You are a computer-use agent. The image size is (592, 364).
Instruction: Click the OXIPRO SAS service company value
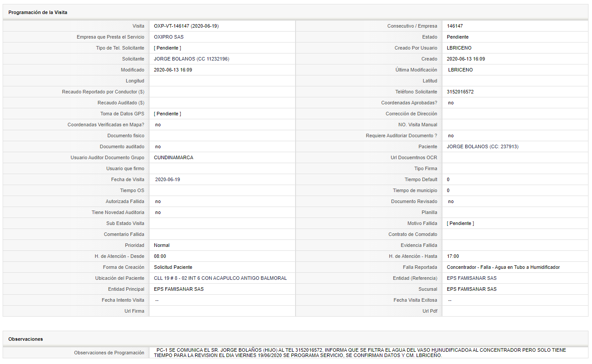point(169,37)
